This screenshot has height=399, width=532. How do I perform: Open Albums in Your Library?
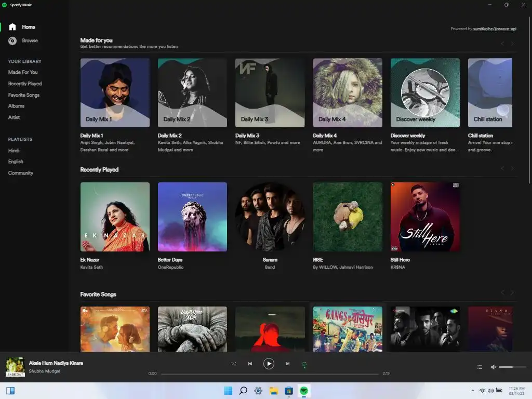point(16,106)
